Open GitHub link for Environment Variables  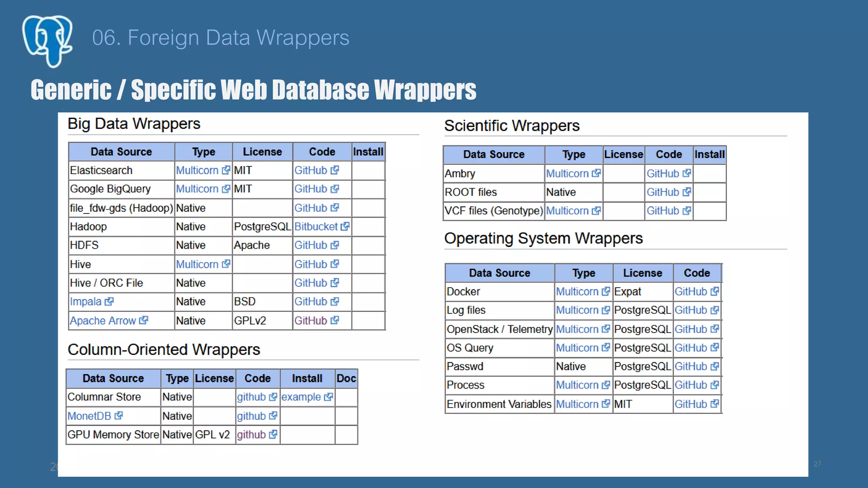[697, 404]
